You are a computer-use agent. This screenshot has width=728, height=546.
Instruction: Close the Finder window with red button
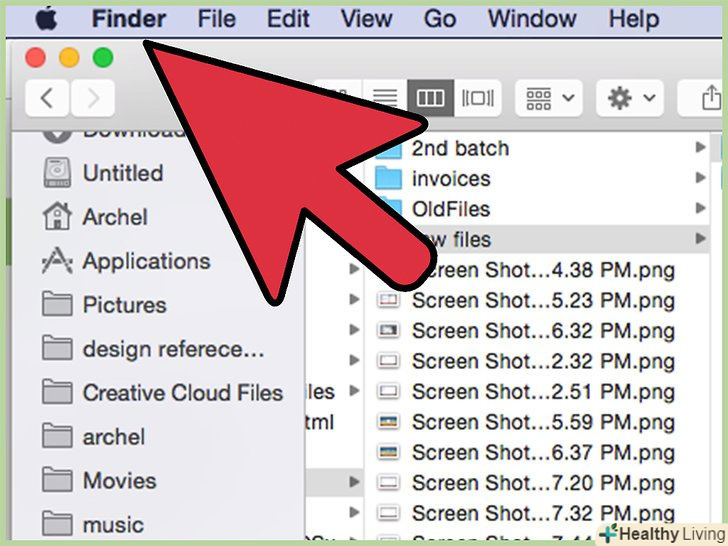pyautogui.click(x=35, y=58)
